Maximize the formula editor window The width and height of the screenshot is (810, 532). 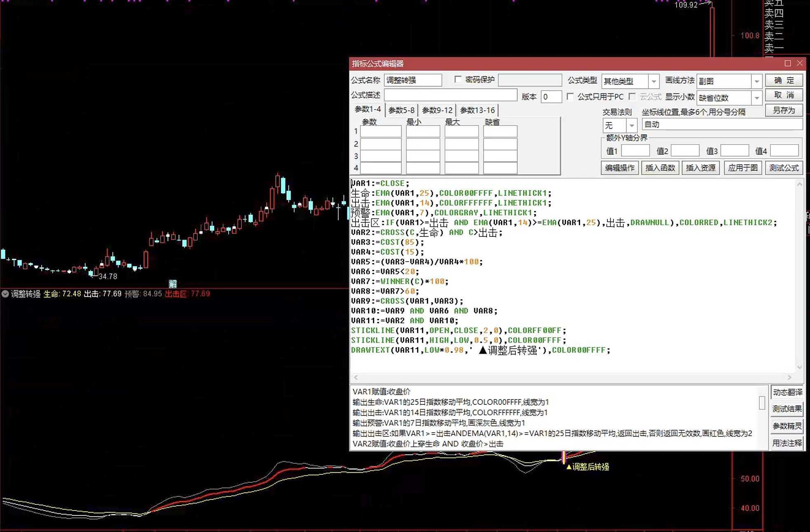[788, 63]
